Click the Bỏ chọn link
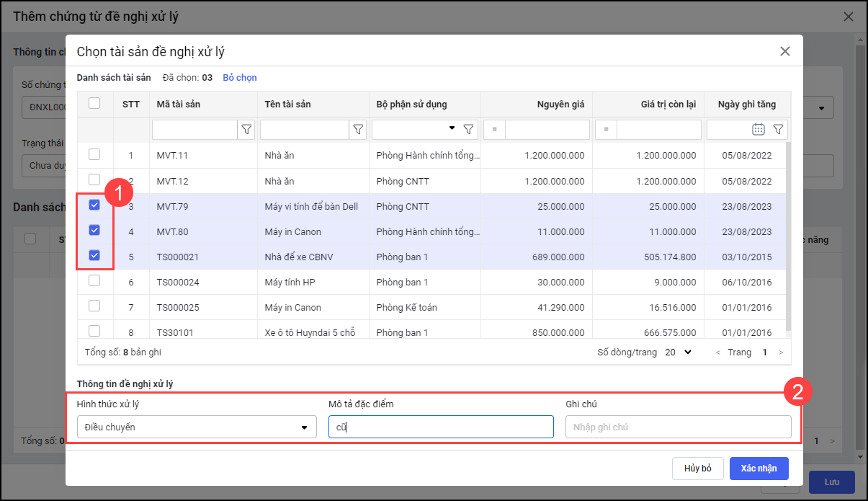Viewport: 868px width, 501px height. (x=239, y=78)
